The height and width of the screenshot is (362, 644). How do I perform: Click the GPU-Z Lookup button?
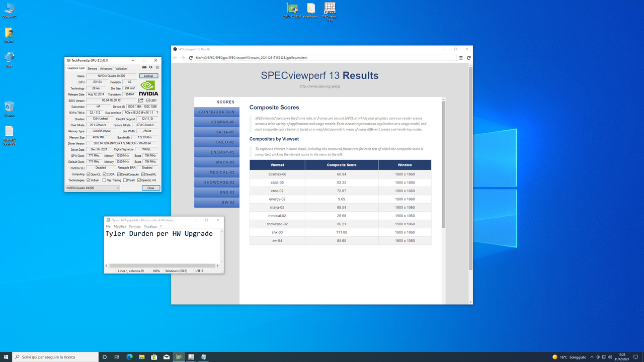click(148, 76)
